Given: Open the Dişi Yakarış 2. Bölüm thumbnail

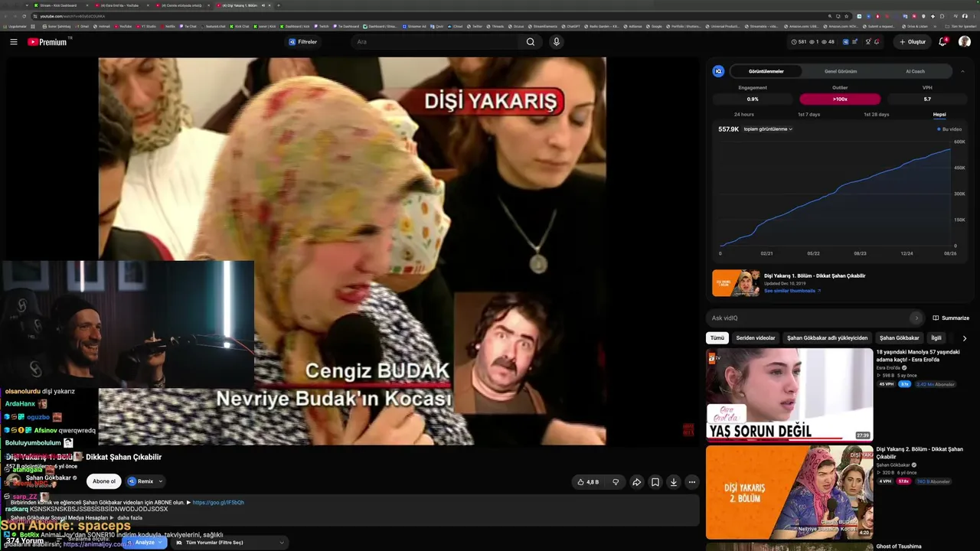Looking at the screenshot, I should coord(789,492).
